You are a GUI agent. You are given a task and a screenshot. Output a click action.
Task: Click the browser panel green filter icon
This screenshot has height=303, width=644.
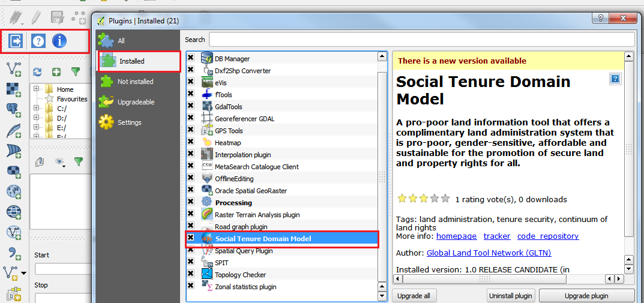click(x=76, y=72)
